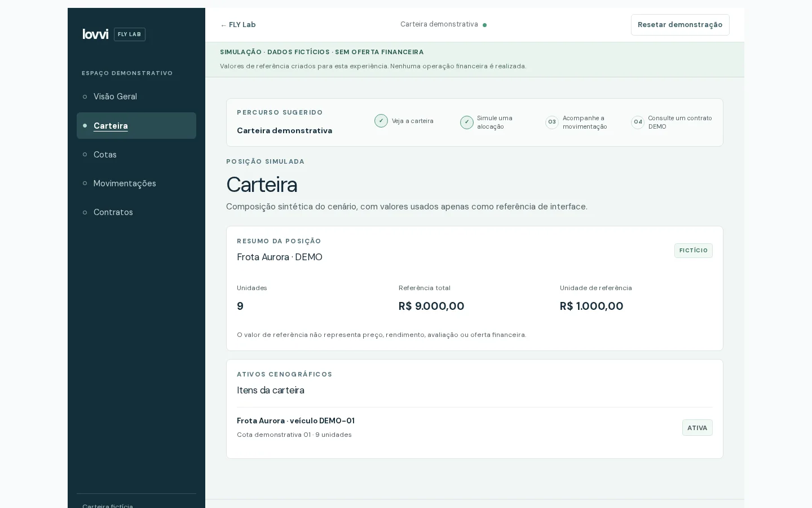Click the ATIVA status badge
This screenshot has height=508, width=812.
click(x=698, y=428)
